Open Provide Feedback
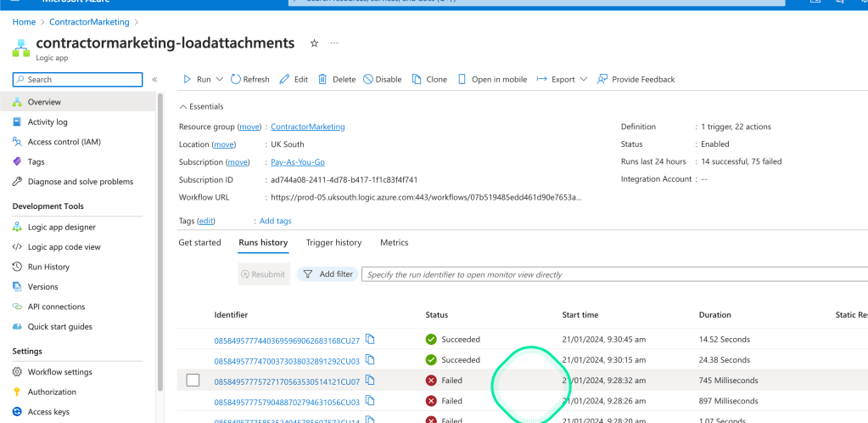This screenshot has height=423, width=868. coord(636,79)
